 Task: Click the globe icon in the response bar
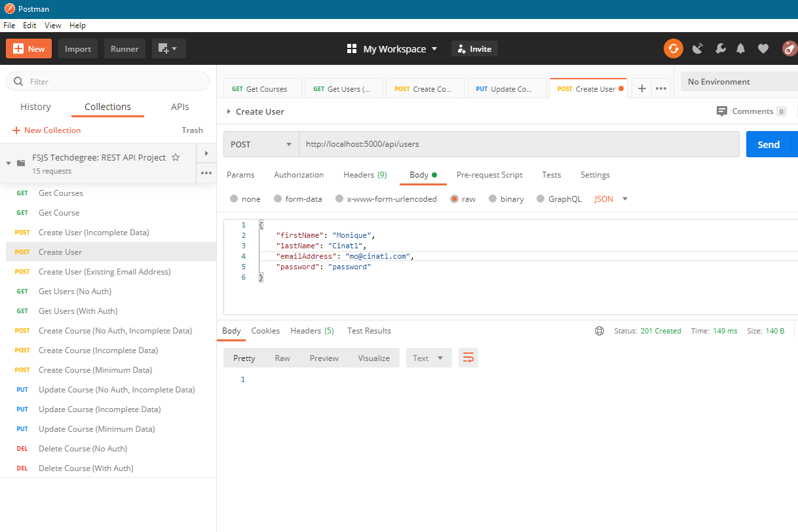coord(599,331)
